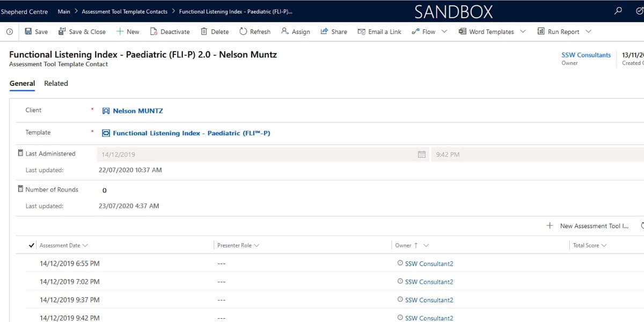Click the Delete trash icon
644x322 pixels.
204,32
